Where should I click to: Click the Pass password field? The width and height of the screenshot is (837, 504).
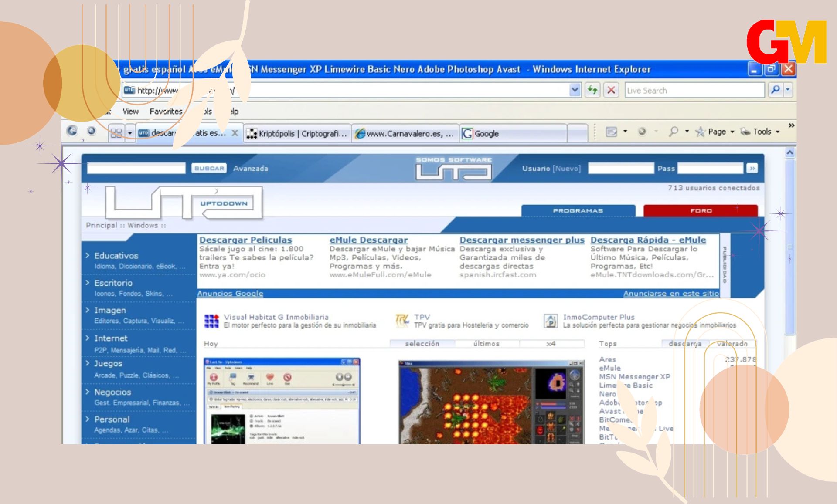coord(710,168)
